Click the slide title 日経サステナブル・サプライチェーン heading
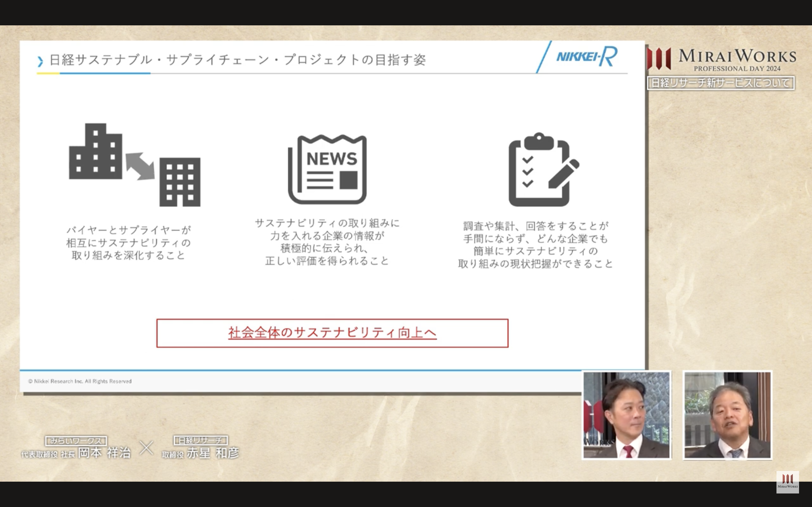 point(238,60)
